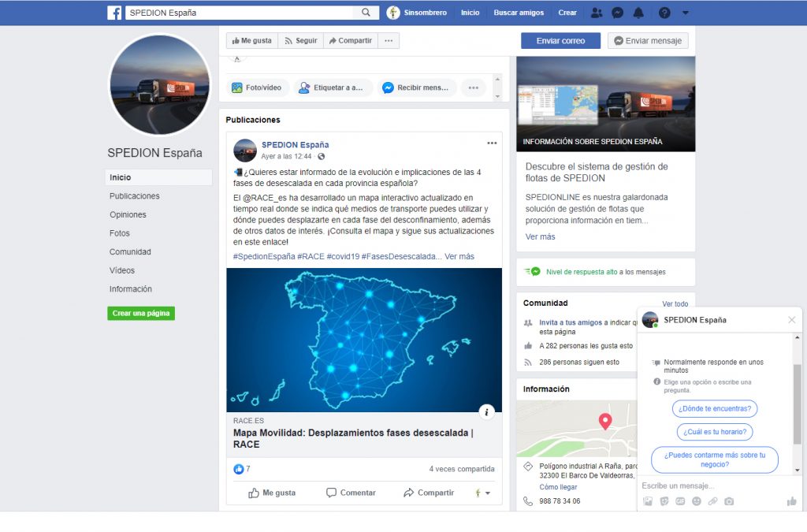Click the chat attachment paperclip icon
Viewport: 807px width, 532px height.
click(712, 501)
